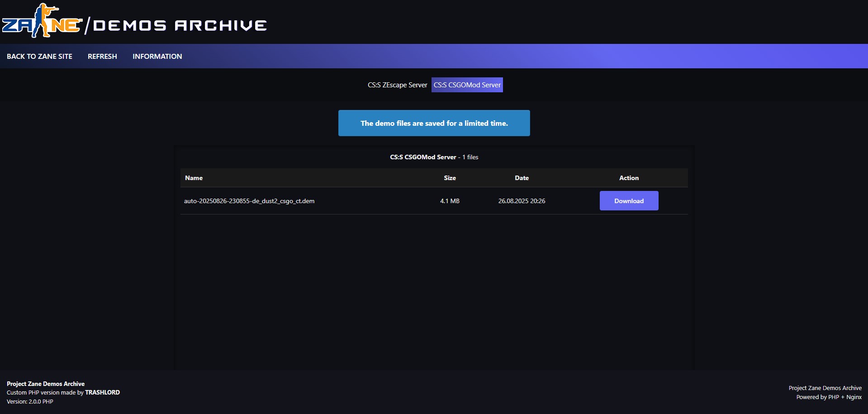Go back to Zane site
868x414 pixels.
39,56
